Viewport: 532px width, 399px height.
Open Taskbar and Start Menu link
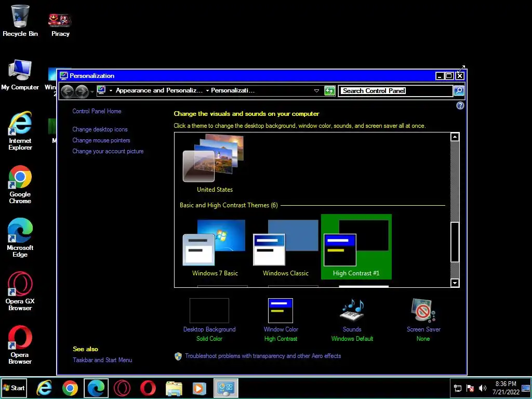tap(102, 360)
